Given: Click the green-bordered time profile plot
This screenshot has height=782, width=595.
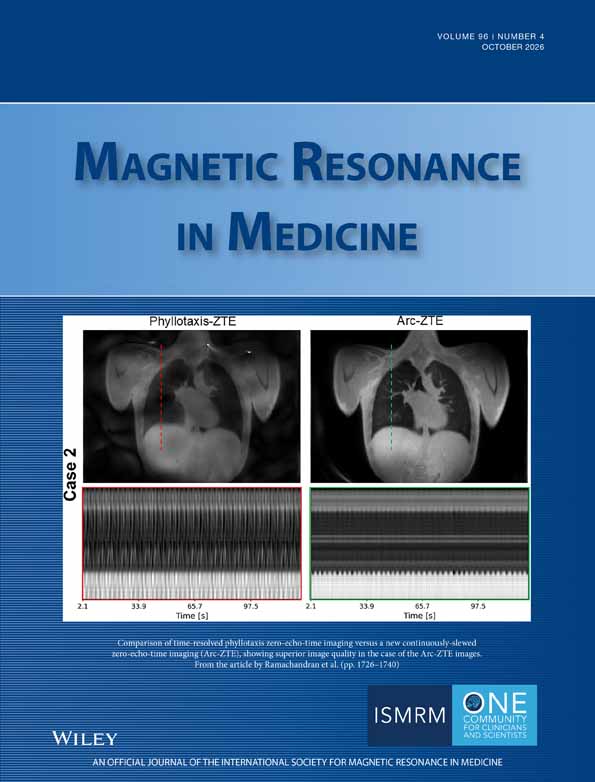Looking at the screenshot, I should (419, 544).
